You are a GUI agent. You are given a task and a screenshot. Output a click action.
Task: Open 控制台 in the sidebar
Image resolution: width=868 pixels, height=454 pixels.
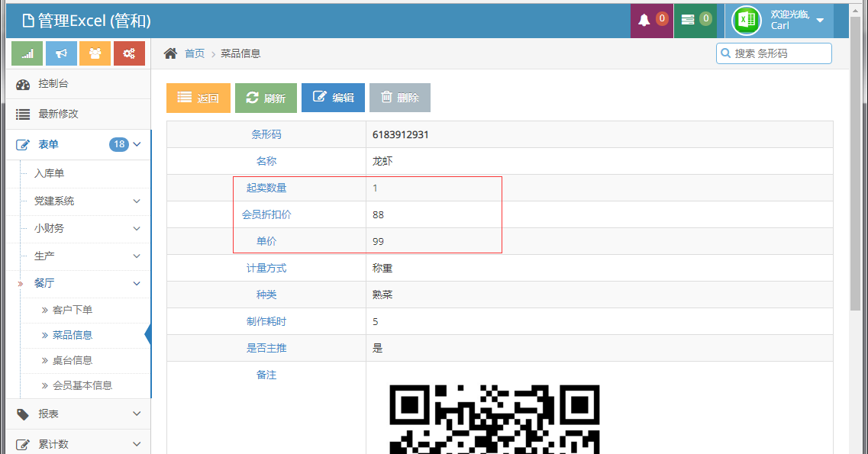[78, 84]
